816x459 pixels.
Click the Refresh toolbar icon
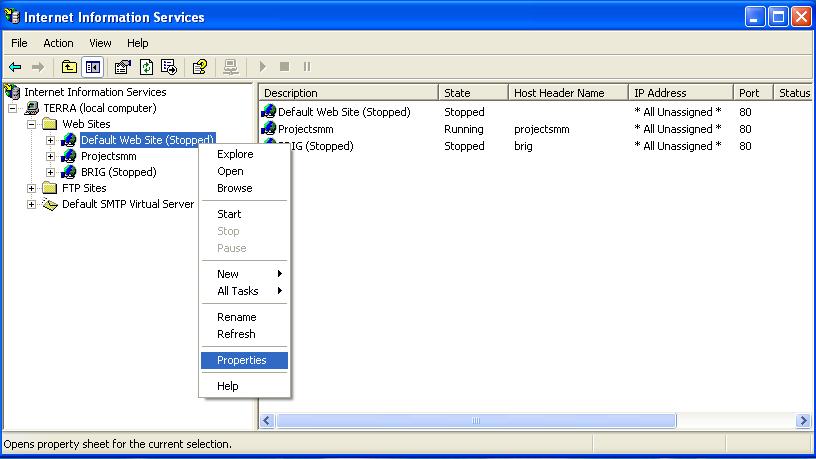click(x=147, y=67)
